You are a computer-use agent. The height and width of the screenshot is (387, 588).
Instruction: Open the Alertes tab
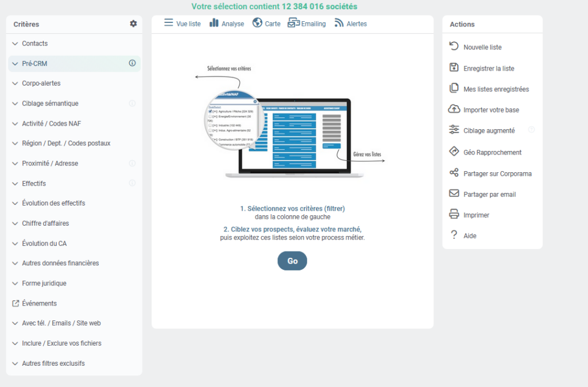(350, 24)
